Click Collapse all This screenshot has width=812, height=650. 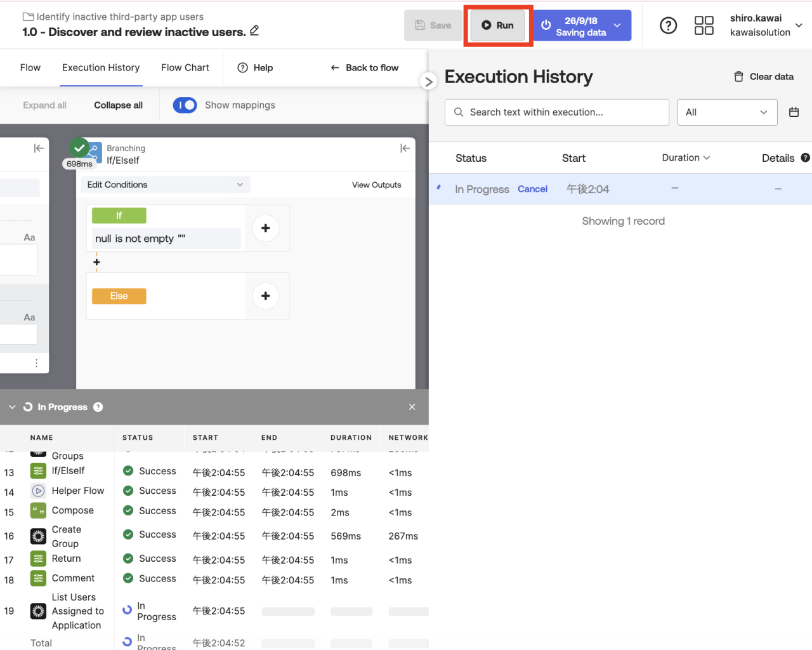click(118, 105)
